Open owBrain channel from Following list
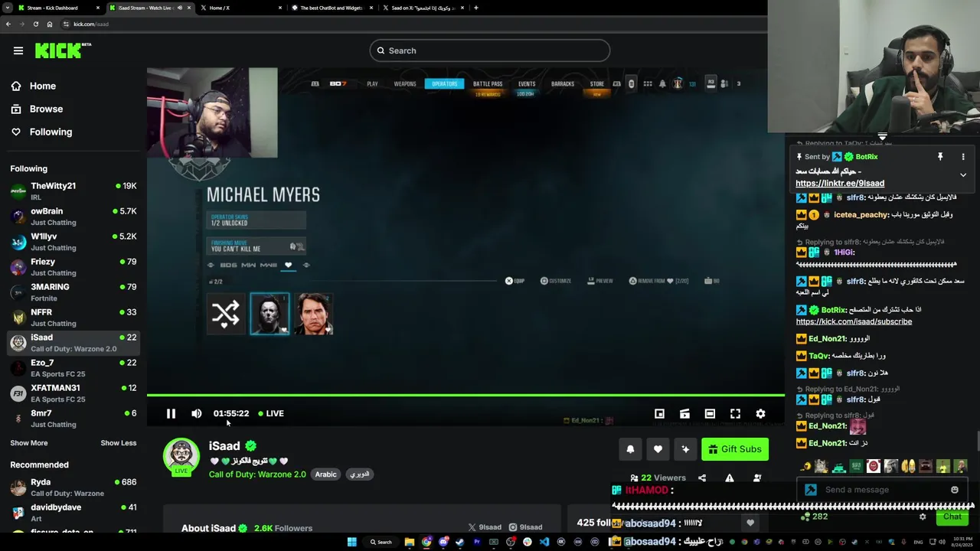This screenshot has width=980, height=551. (73, 216)
